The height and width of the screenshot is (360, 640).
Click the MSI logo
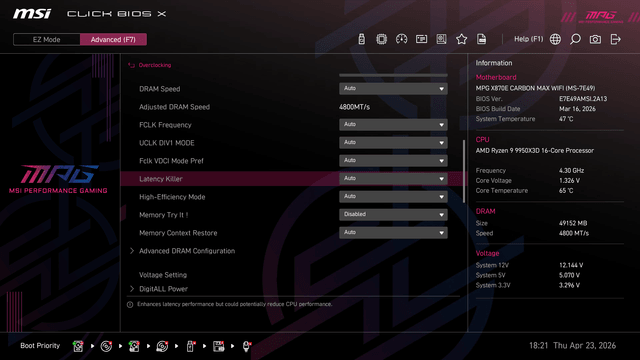click(32, 14)
